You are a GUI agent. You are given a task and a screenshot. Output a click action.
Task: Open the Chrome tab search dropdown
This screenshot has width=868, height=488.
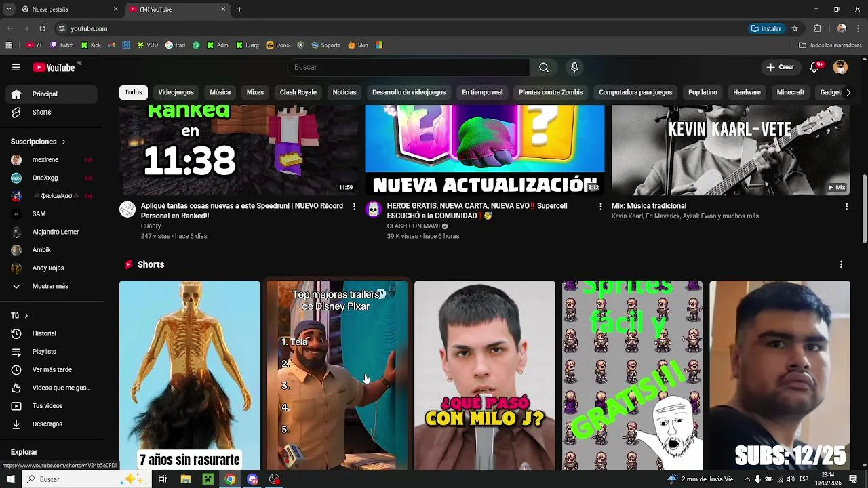click(x=9, y=9)
